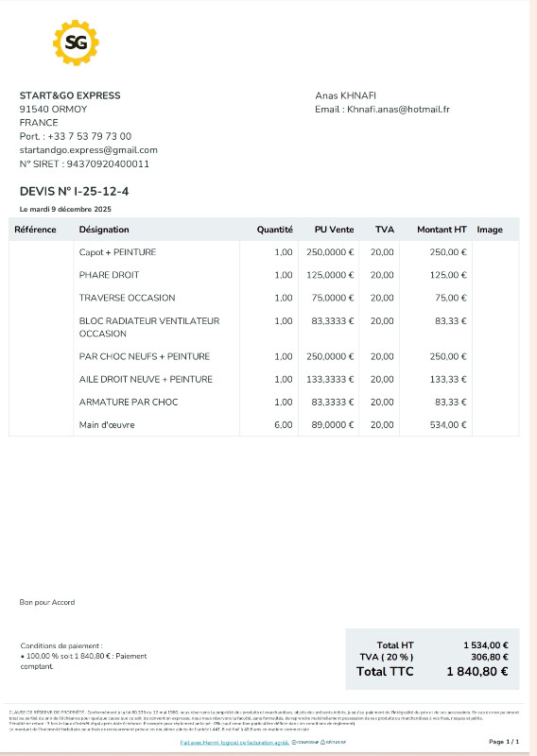The width and height of the screenshot is (537, 756).
Task: Select the phone number +33 7 53 79 73 00
Action: [89, 136]
